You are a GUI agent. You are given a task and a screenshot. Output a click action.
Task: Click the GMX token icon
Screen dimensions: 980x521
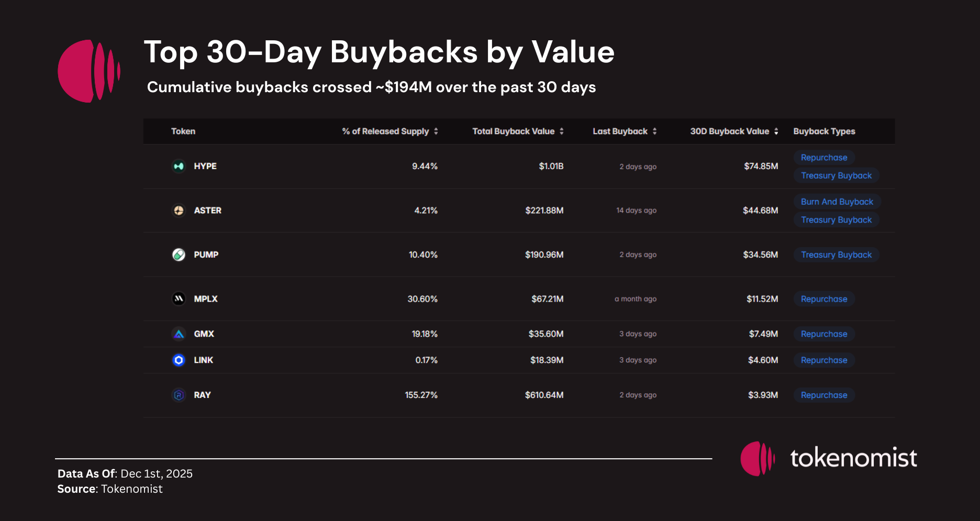tap(179, 334)
